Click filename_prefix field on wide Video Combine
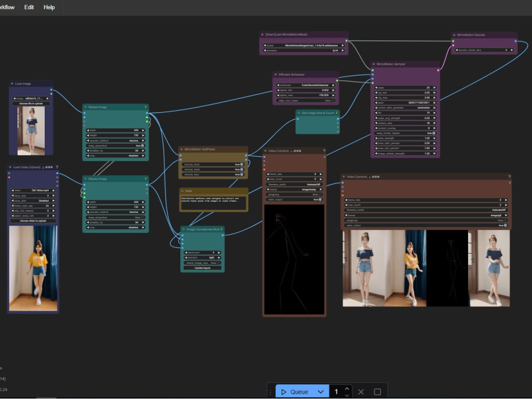This screenshot has width=532, height=399. (x=426, y=210)
